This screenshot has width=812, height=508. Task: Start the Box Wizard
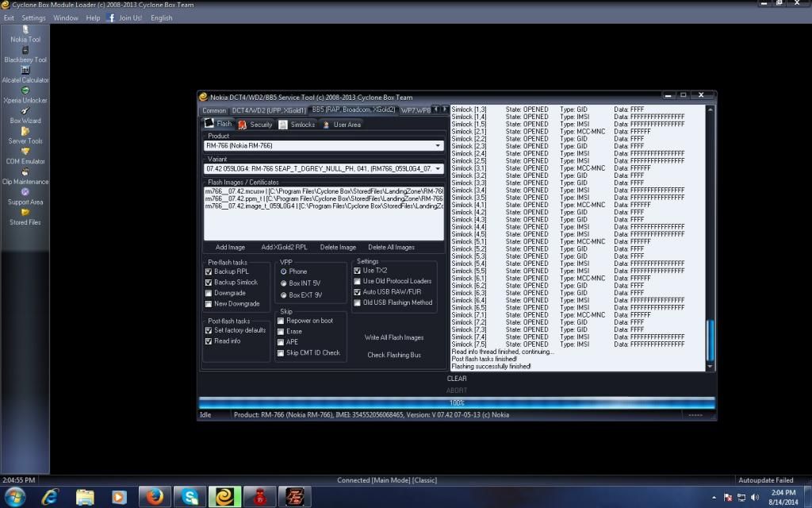pyautogui.click(x=25, y=116)
